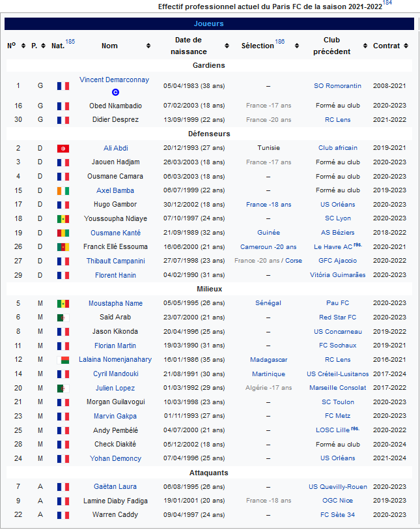Sort by the Nº column arrows

pyautogui.click(x=24, y=46)
